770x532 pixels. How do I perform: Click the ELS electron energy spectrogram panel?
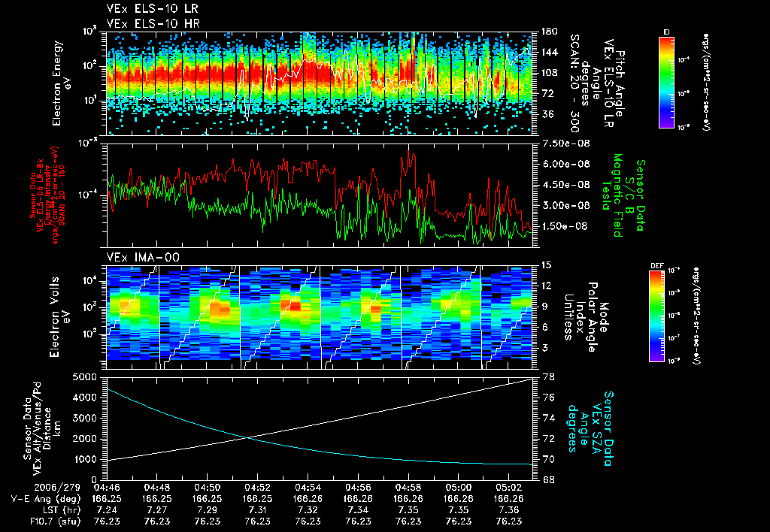pyautogui.click(x=319, y=83)
